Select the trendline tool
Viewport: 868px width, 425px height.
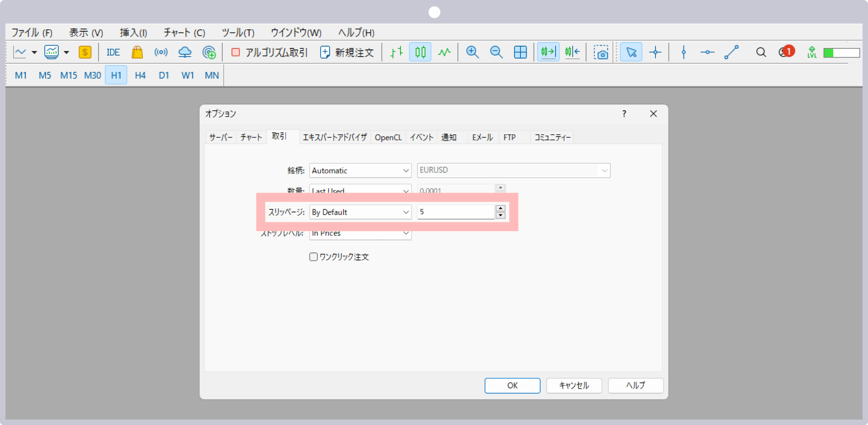point(731,52)
